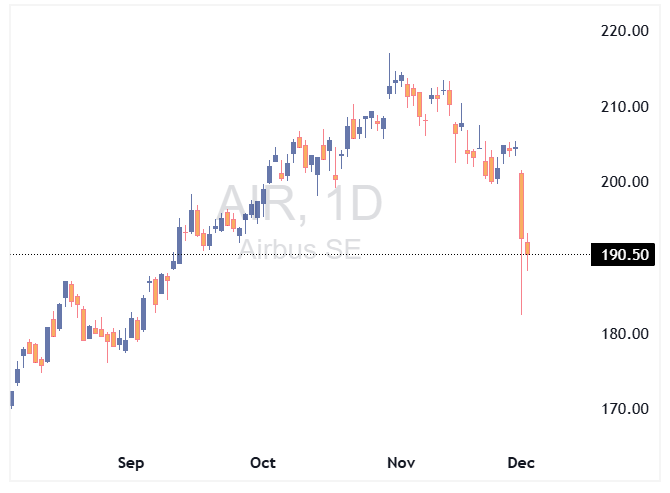Click the "Airbus SE" watermark name

pos(300,248)
